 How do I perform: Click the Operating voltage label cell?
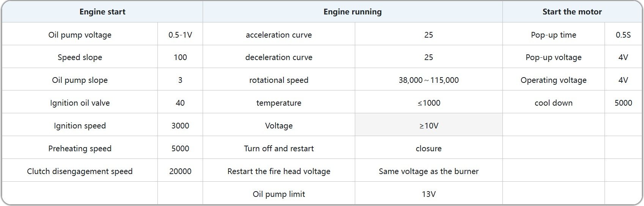pyautogui.click(x=553, y=80)
